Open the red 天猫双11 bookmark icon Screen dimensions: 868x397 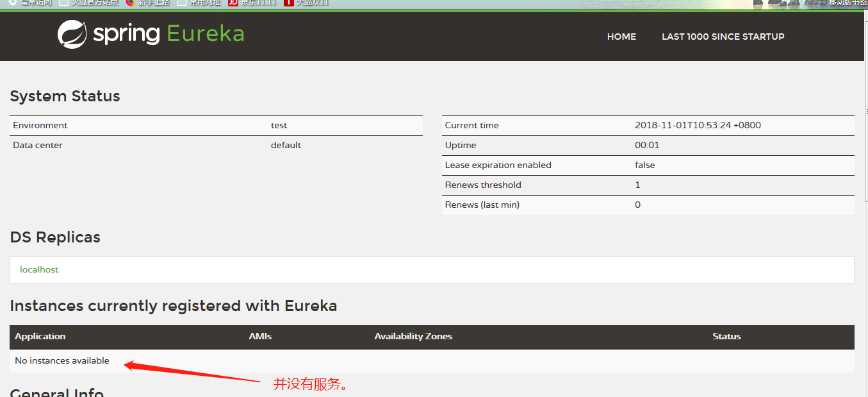pyautogui.click(x=289, y=3)
